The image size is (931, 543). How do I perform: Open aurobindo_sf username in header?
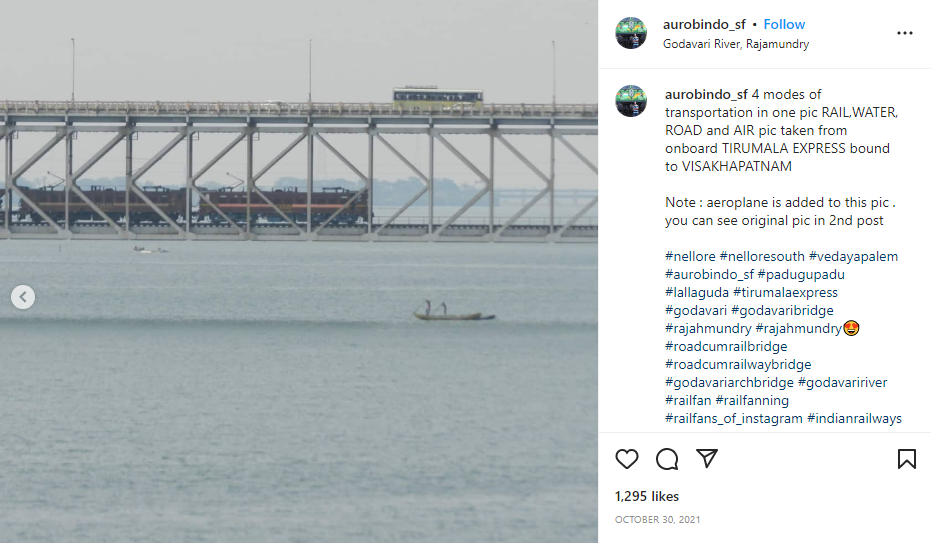[x=706, y=24]
